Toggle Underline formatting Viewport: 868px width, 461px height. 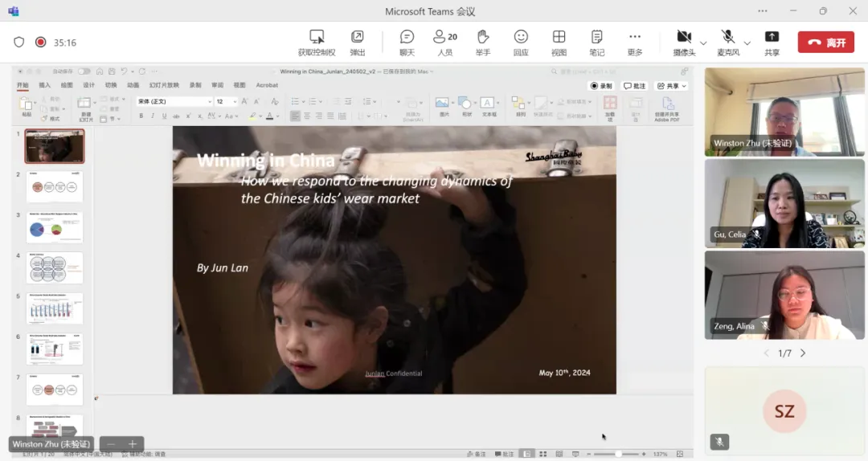coord(165,116)
